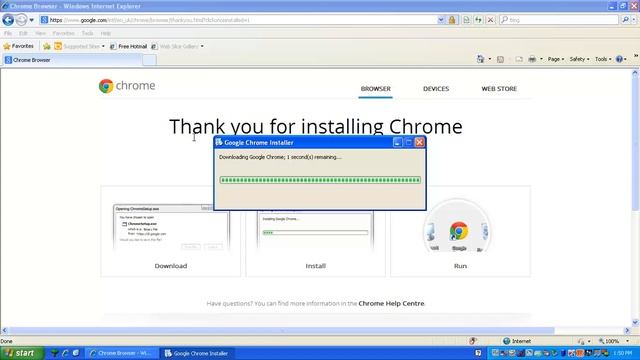This screenshot has width=640, height=360.
Task: Expand the Print dropdown arrow
Action: 541,59
